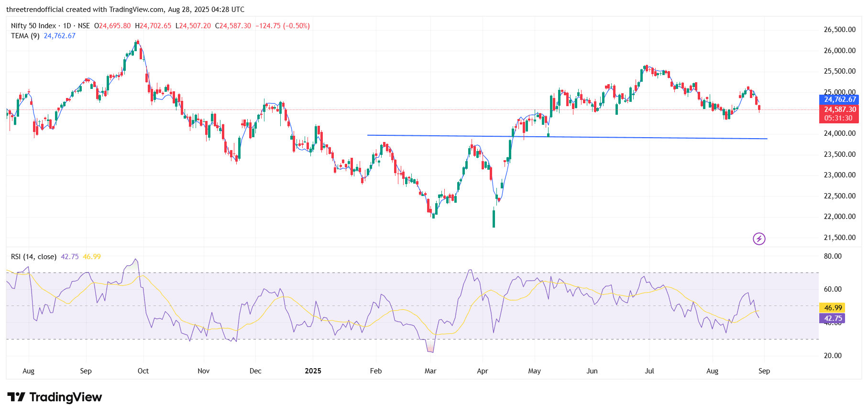Click the 22,500.00 price axis label

pos(840,196)
